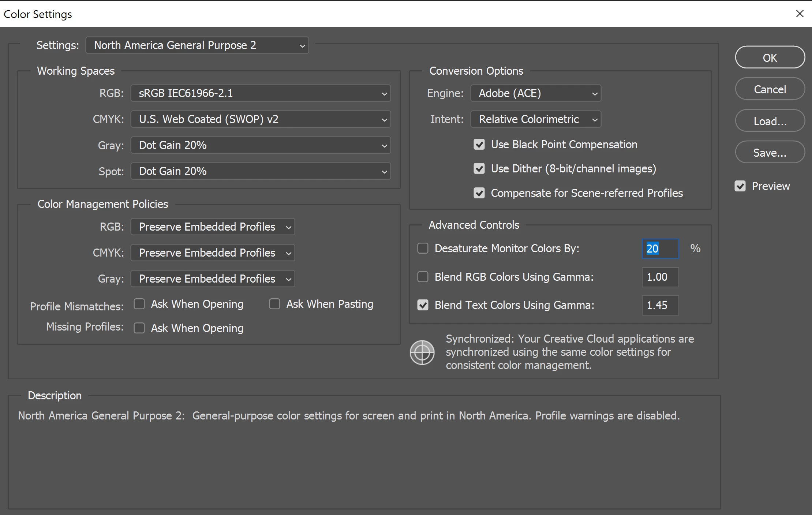Screen dimensions: 812x515
Task: Click the synchronized color settings icon
Action: (x=422, y=352)
